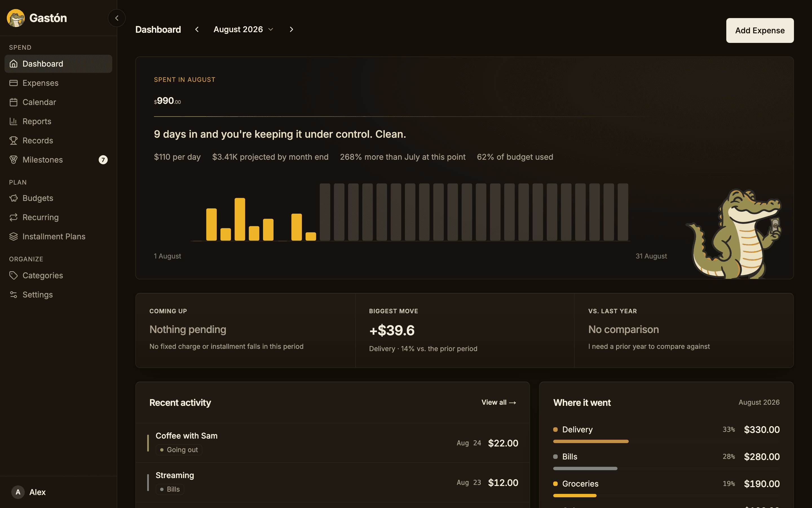
Task: Open the August 2026 month dropdown
Action: 244,30
